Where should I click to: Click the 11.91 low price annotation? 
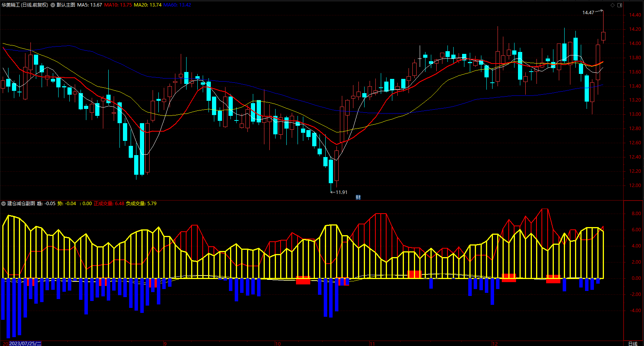pyautogui.click(x=341, y=192)
